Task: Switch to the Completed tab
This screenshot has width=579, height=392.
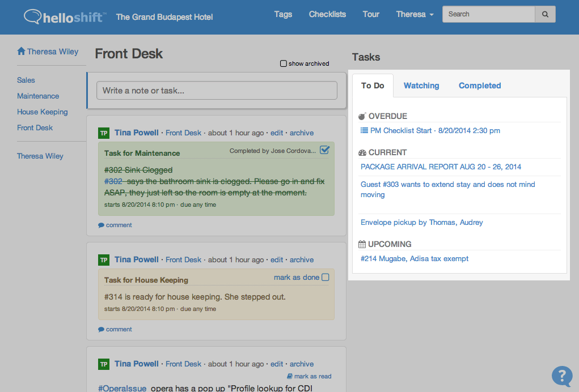Action: tap(480, 86)
